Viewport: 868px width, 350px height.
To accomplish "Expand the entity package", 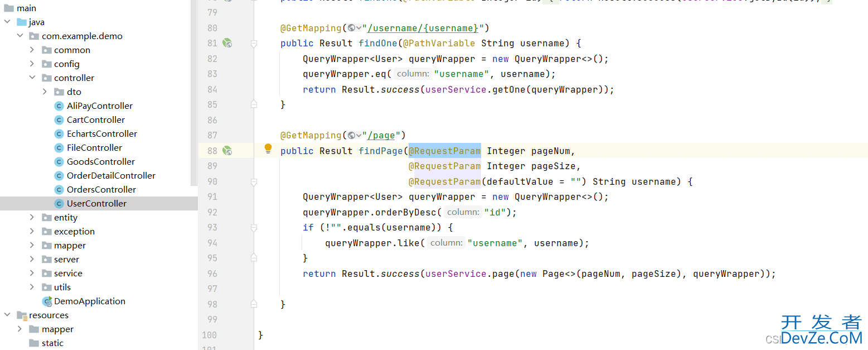I will [32, 217].
